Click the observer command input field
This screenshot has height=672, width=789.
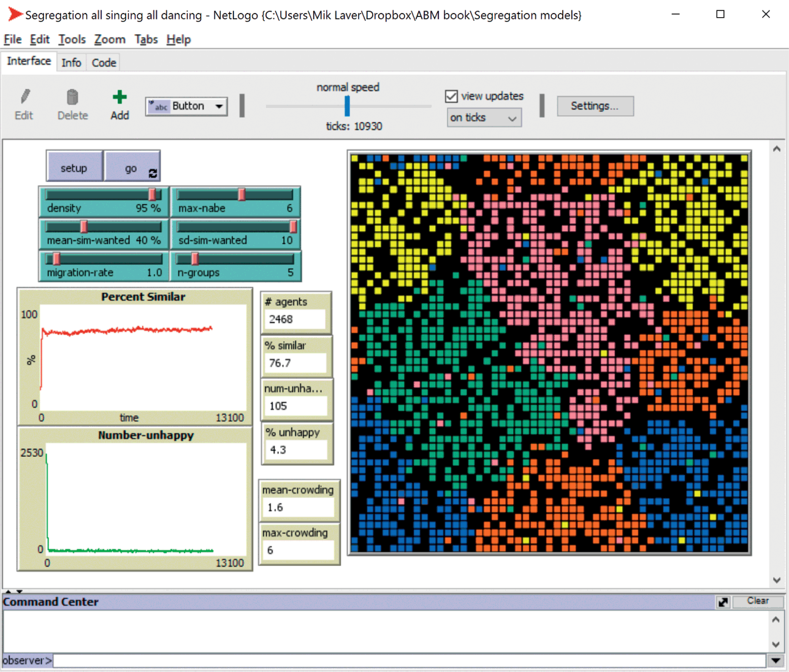pos(409,660)
